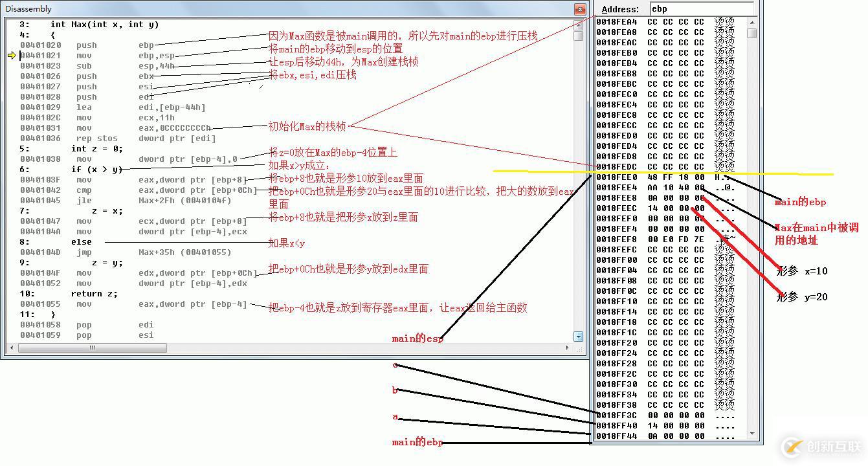Click Memory window scrollbar up arrow
This screenshot has height=466, width=868.
click(751, 22)
